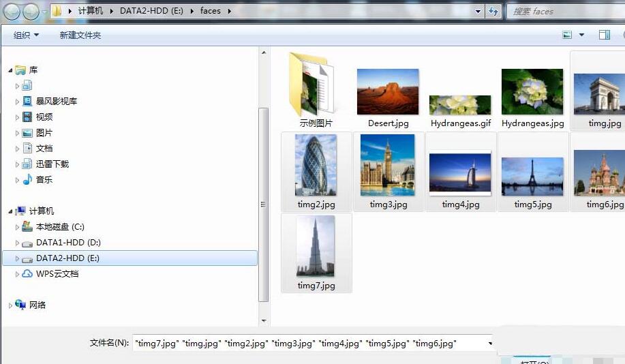This screenshot has height=364, width=625.
Task: Open the filename combo box dropdown arrow
Action: coord(490,344)
